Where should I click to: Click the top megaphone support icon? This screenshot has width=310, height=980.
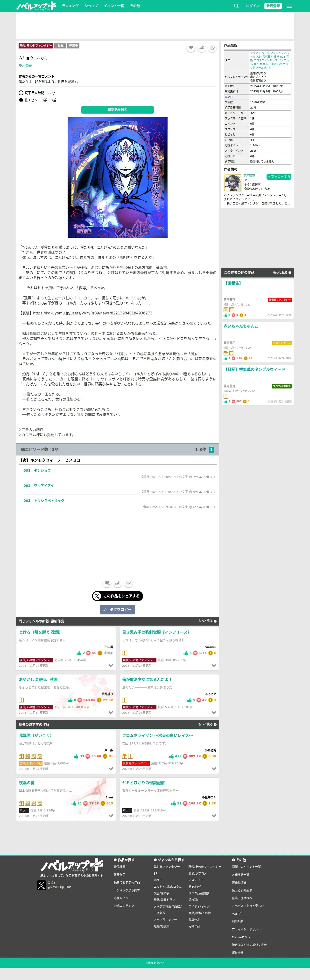coord(202,48)
